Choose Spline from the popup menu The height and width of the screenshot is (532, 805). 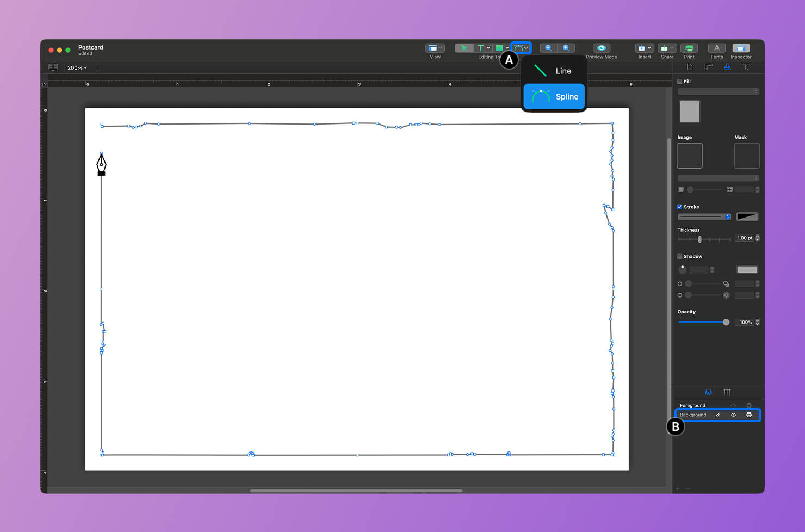click(554, 96)
